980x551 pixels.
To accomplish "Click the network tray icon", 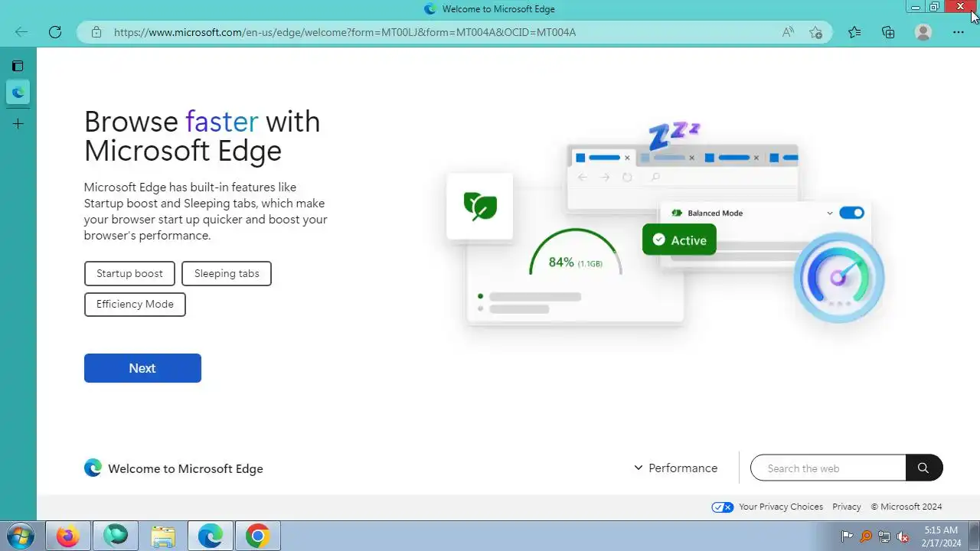I will 884,536.
